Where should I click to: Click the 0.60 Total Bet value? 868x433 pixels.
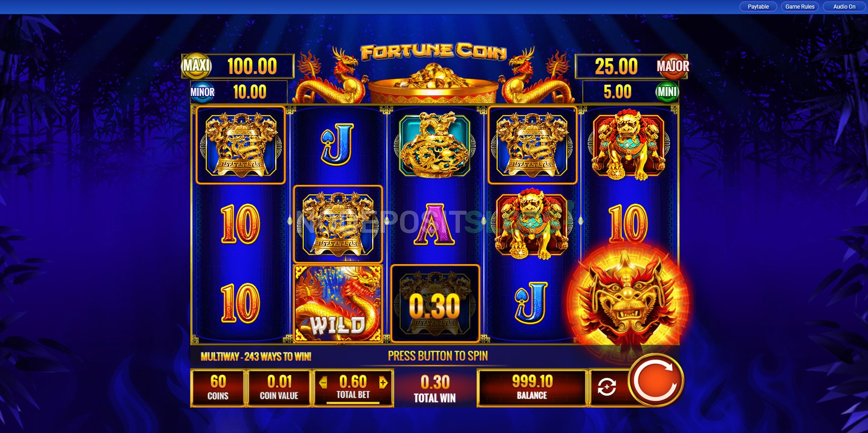click(353, 382)
